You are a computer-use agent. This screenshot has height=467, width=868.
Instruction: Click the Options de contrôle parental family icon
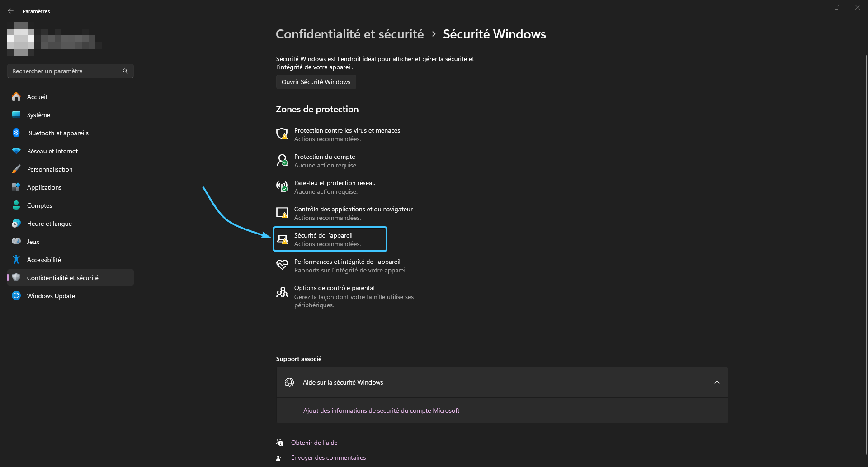coord(282,292)
